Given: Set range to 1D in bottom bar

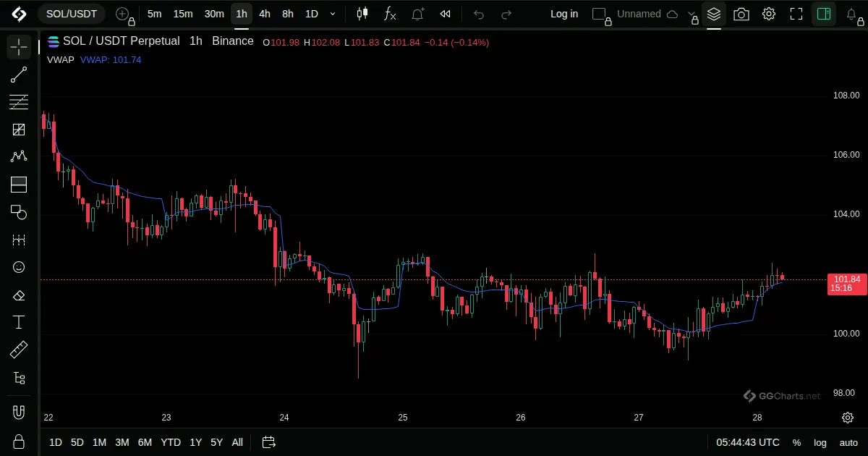Looking at the screenshot, I should pos(56,442).
